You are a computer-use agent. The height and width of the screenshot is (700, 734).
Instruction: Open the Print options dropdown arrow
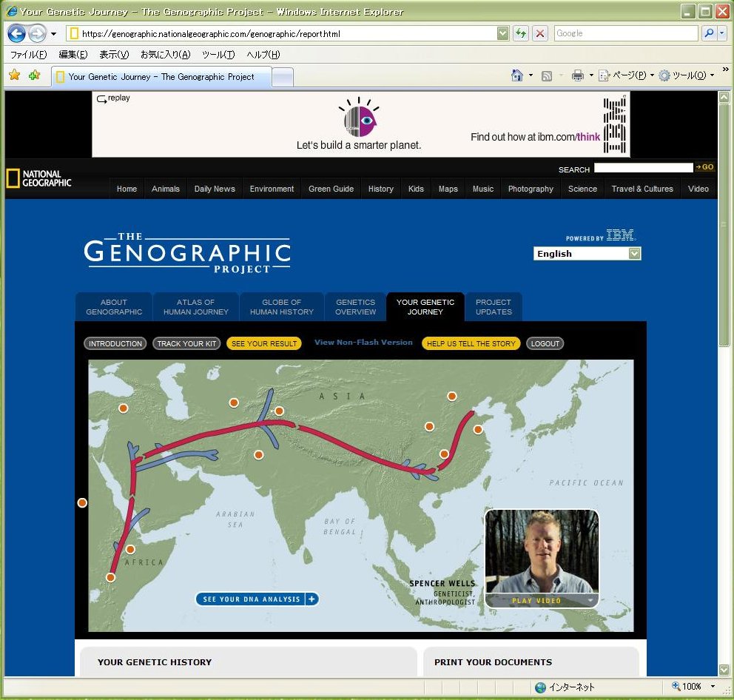pyautogui.click(x=590, y=75)
